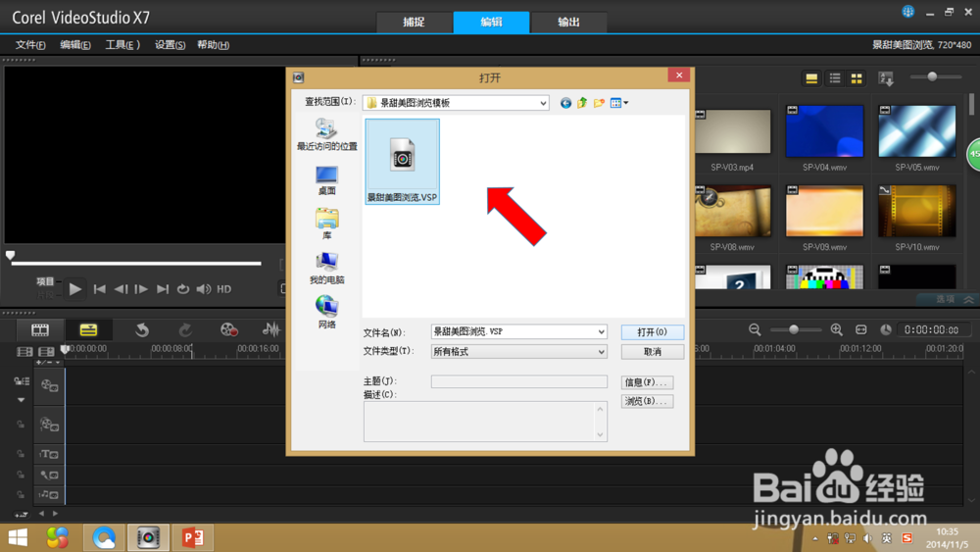
Task: Jump to preview start
Action: (99, 289)
